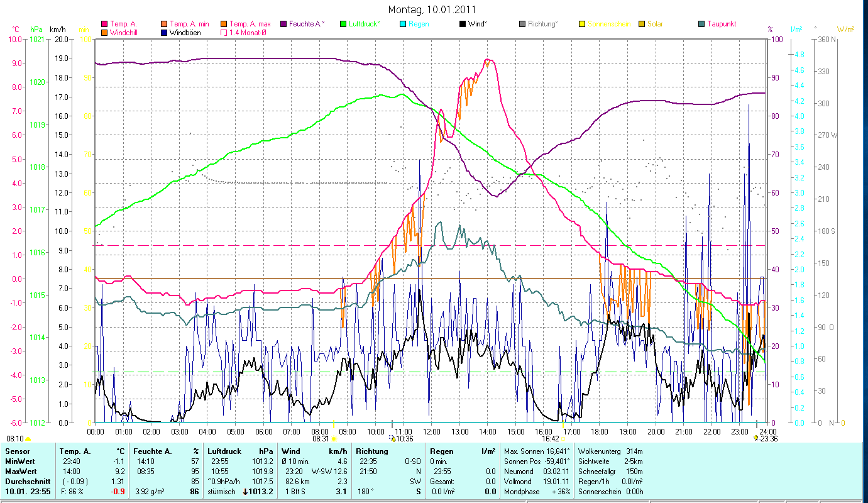Click the chart title Montag, 10.01.2011
This screenshot has width=868, height=503.
tap(432, 9)
